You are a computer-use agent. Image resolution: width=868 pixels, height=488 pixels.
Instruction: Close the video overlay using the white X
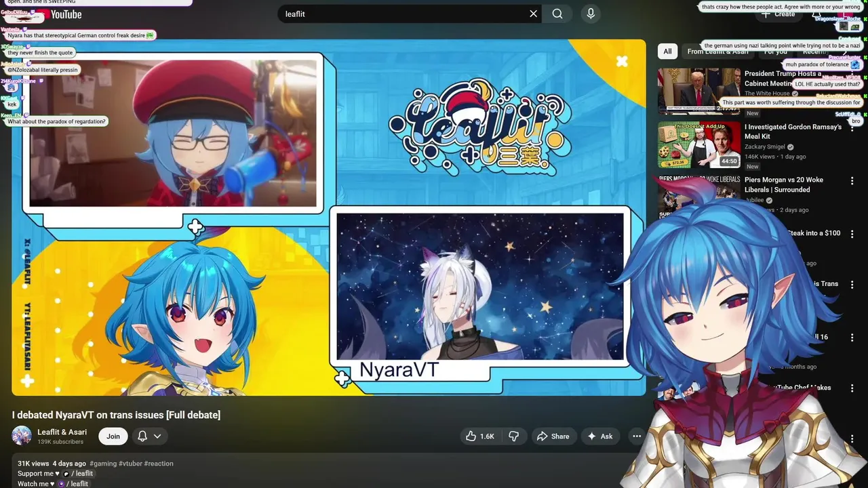tap(622, 62)
